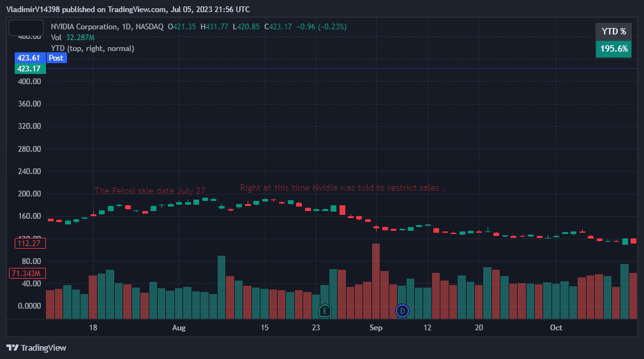Click the 71.343M volume axis label
This screenshot has width=644, height=359.
tap(27, 274)
